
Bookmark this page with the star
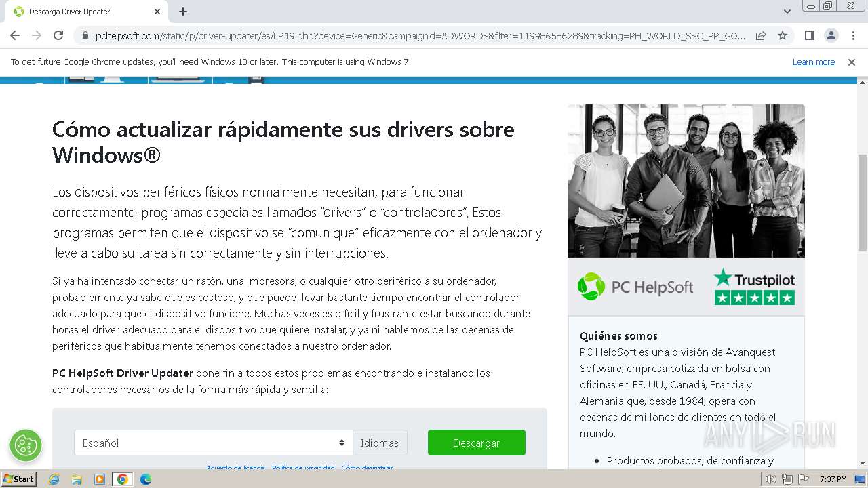pos(783,35)
